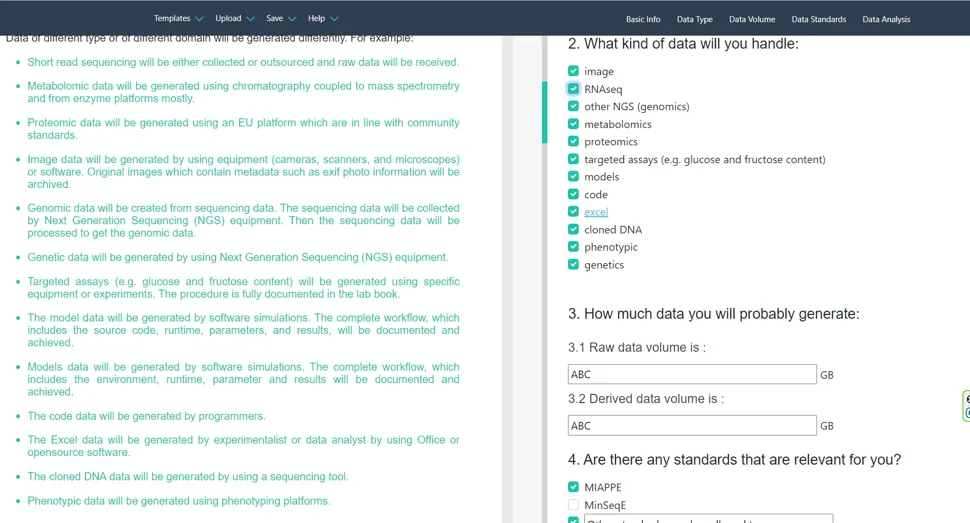Viewport: 970px width, 523px height.
Task: Uncheck the models checkbox
Action: pos(573,176)
